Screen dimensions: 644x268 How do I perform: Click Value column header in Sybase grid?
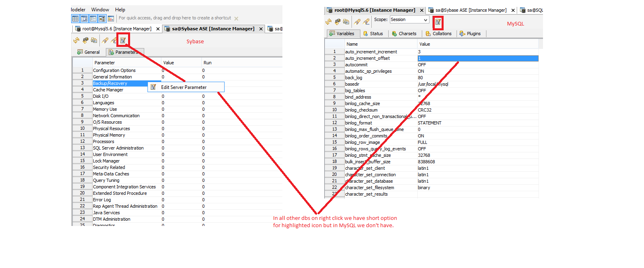pyautogui.click(x=181, y=63)
